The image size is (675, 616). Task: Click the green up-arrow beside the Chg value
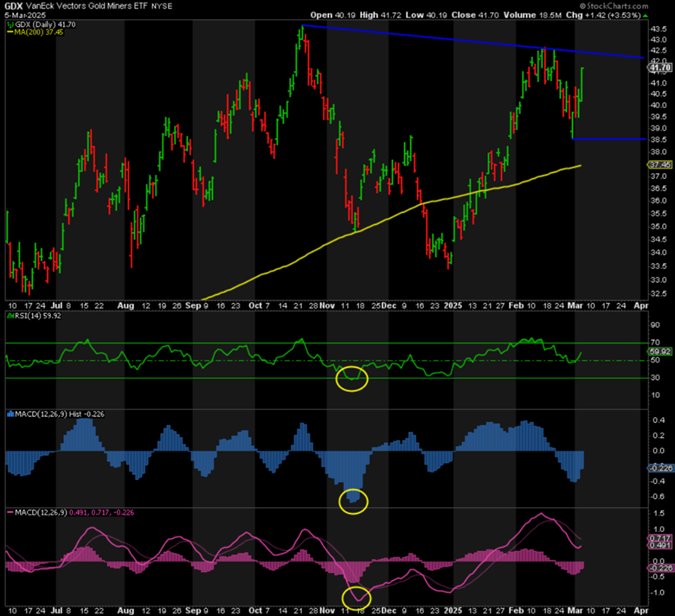646,16
